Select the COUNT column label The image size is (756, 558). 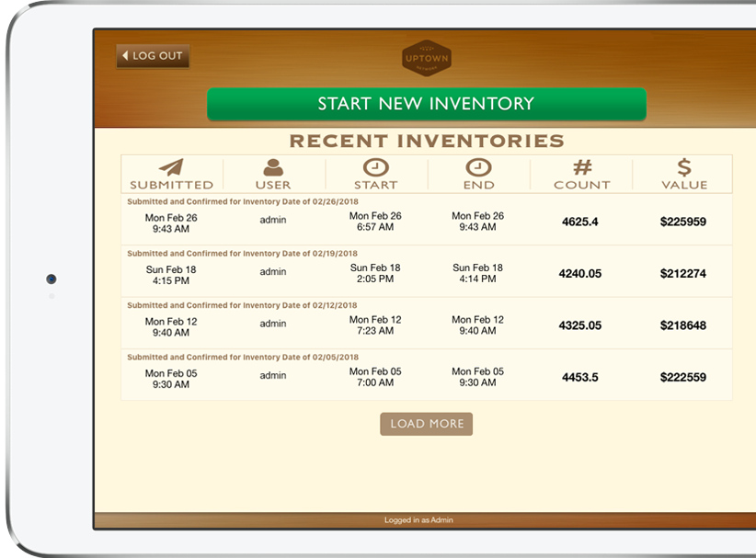(x=582, y=185)
